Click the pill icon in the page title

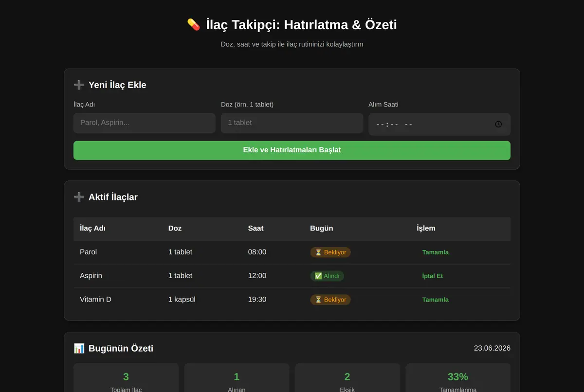(194, 25)
